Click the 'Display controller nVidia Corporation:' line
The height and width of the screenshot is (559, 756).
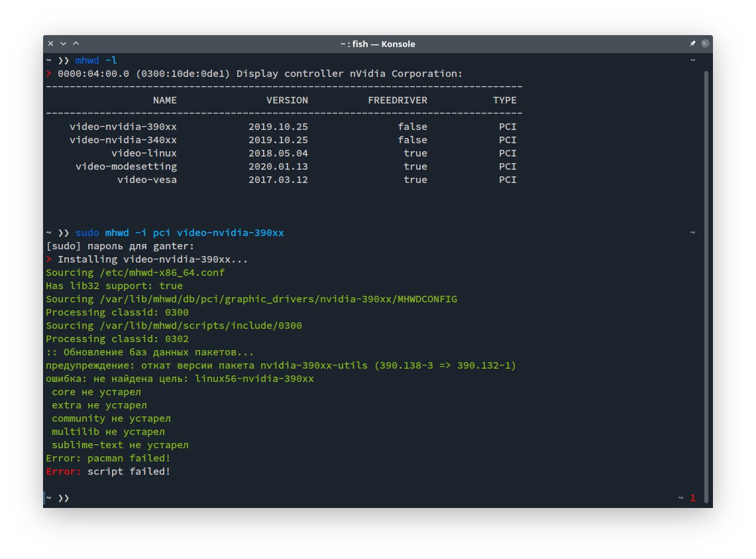254,74
